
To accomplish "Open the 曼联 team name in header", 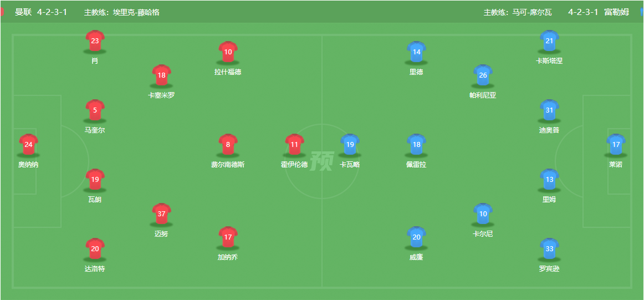I will point(23,12).
